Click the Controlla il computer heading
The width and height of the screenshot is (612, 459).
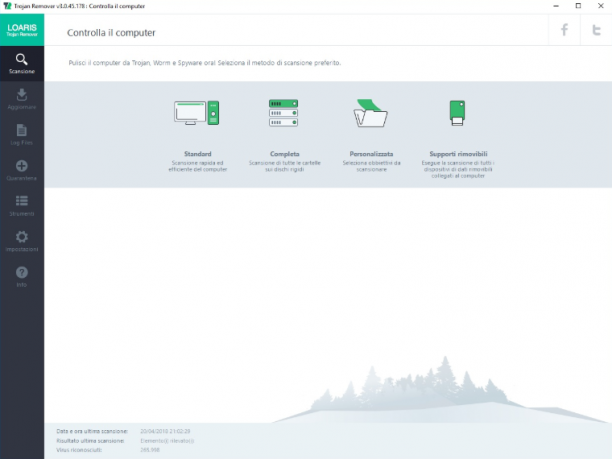coord(111,33)
